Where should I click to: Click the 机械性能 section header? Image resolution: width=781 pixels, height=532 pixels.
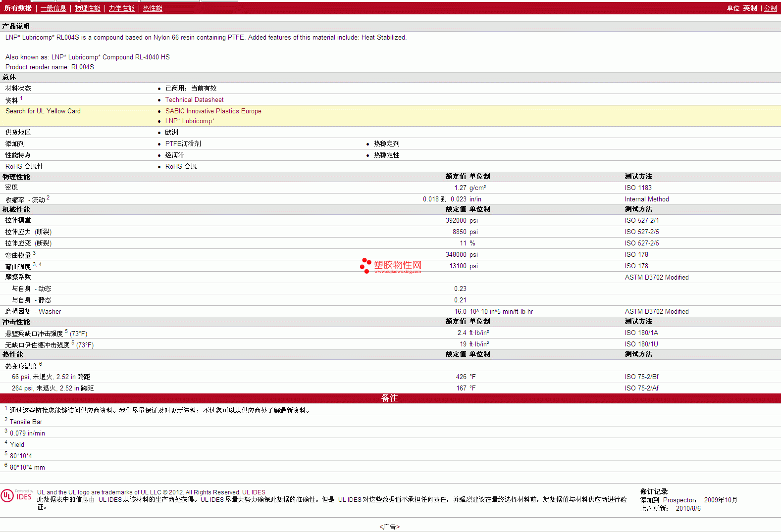16,209
